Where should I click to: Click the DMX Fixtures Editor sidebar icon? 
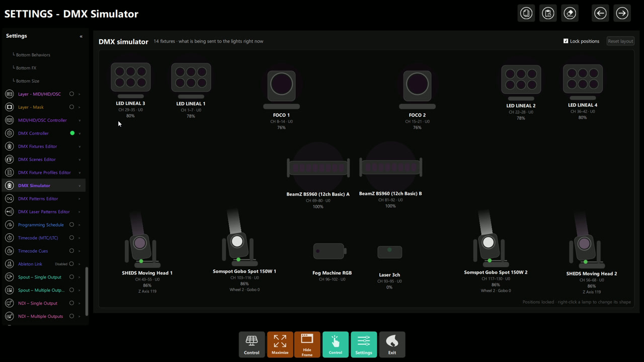[9, 146]
